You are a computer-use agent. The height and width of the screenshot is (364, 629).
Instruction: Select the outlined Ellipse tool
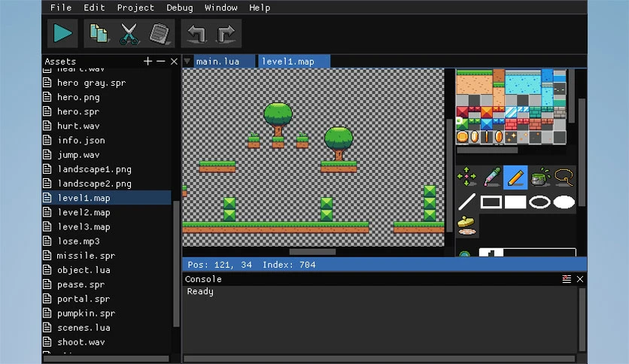click(540, 202)
